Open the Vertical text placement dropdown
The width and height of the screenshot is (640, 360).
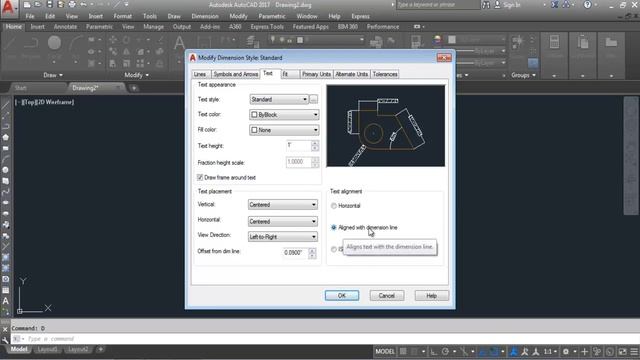(x=282, y=205)
